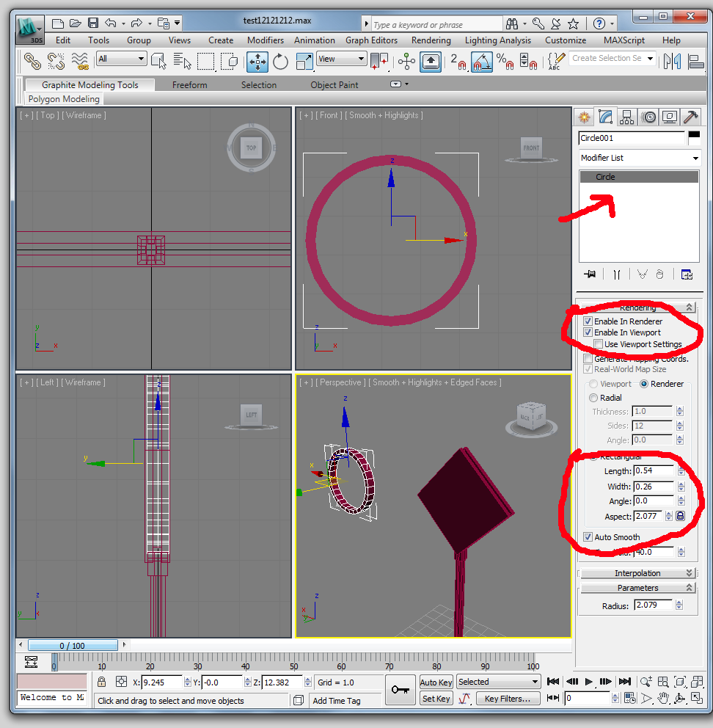Toggle the Use Viewport Settings checkbox
The image size is (713, 728).
coord(599,344)
